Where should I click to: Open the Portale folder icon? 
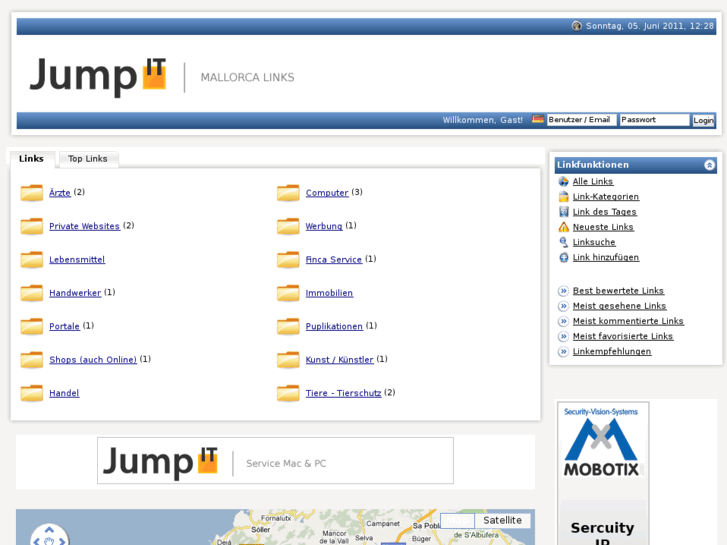point(32,327)
